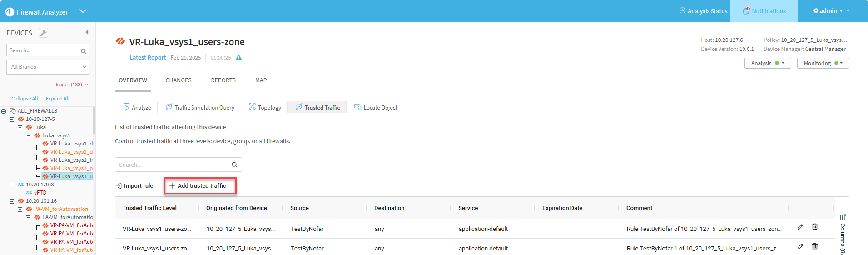This screenshot has height=255, width=868.
Task: Delete the TestByNofar trusted traffic row
Action: 815,227
